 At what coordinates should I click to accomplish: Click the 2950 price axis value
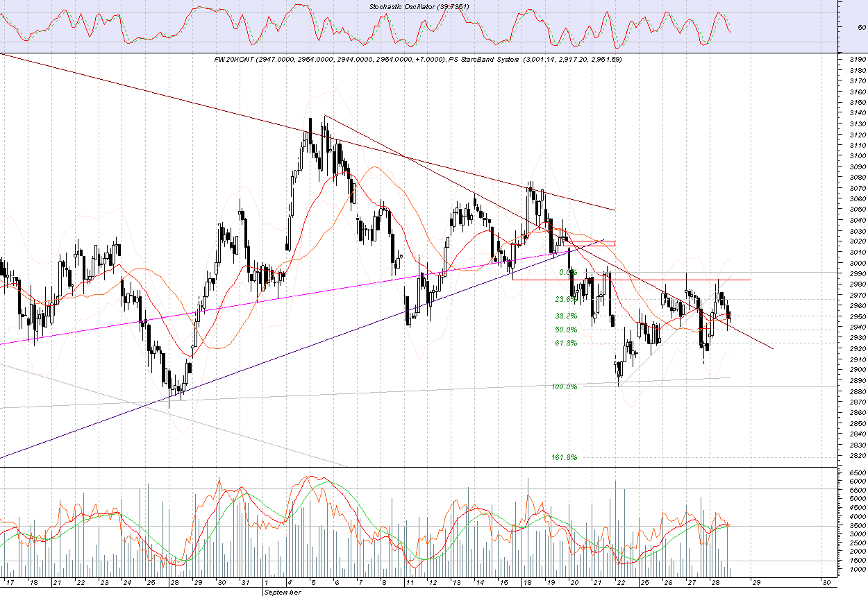point(858,316)
